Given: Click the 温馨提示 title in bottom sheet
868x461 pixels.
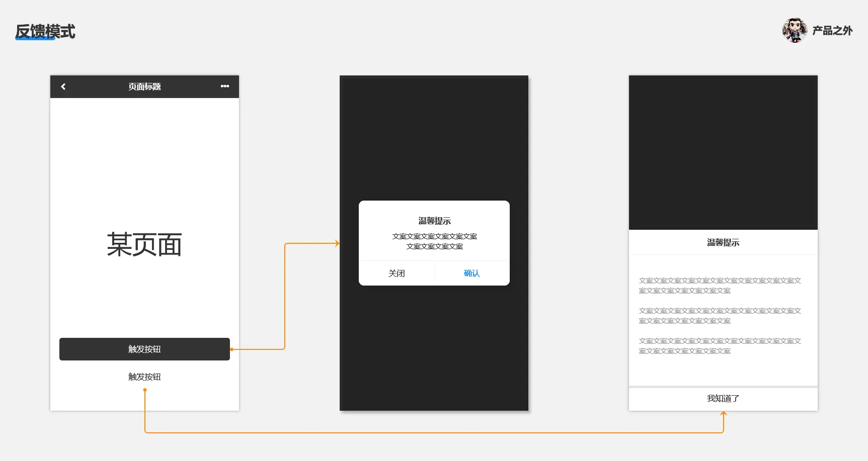Looking at the screenshot, I should (x=723, y=242).
